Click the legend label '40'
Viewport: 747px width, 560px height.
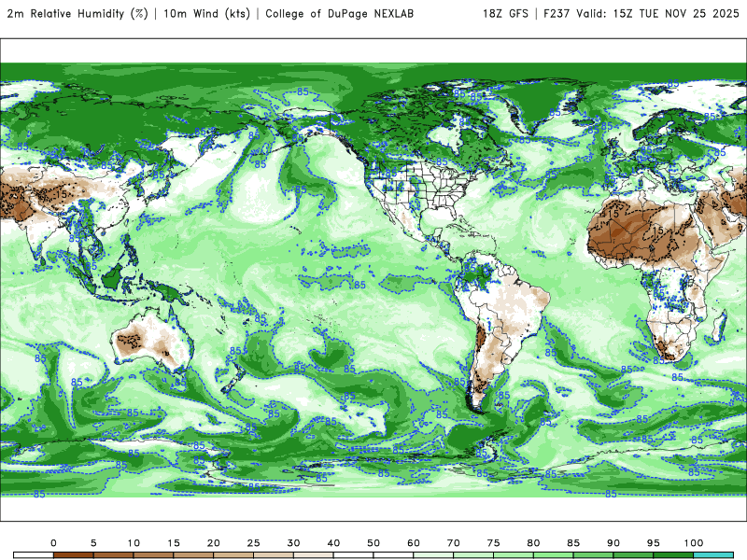click(x=333, y=543)
